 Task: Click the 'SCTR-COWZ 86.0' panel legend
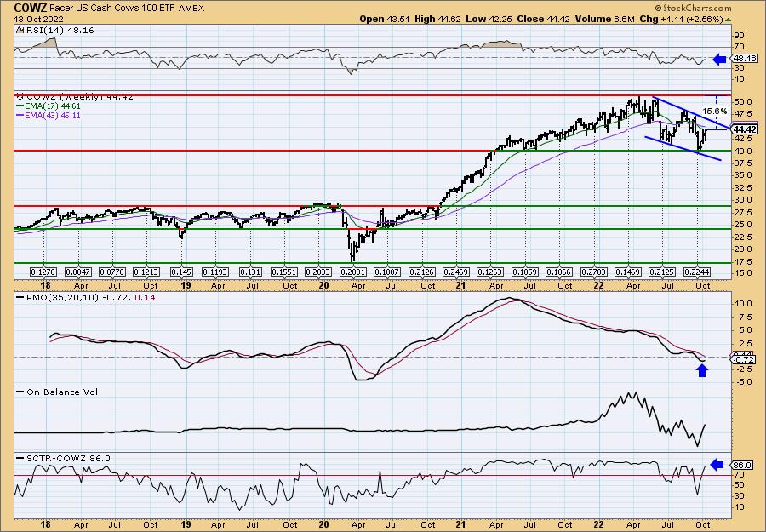point(64,458)
